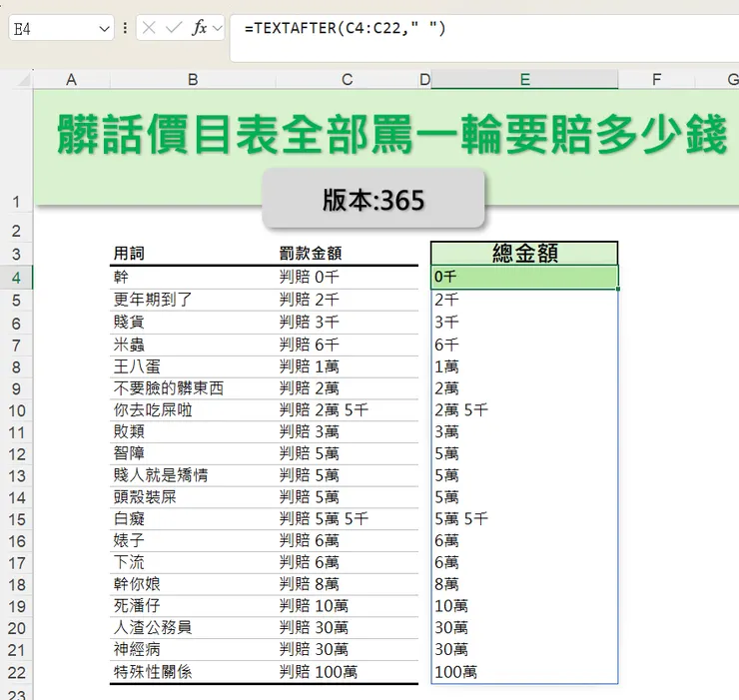Select the 用詞 header cell
The height and width of the screenshot is (700, 739).
point(193,254)
